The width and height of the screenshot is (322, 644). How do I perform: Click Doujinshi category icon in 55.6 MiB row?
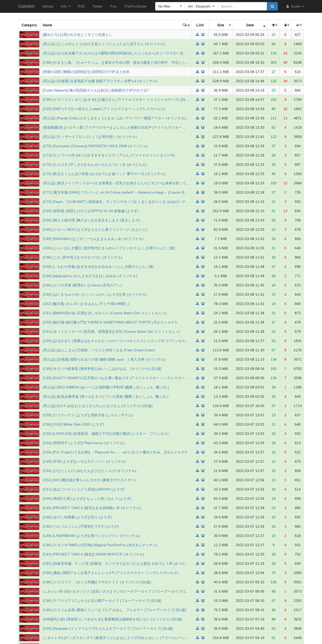29,35
